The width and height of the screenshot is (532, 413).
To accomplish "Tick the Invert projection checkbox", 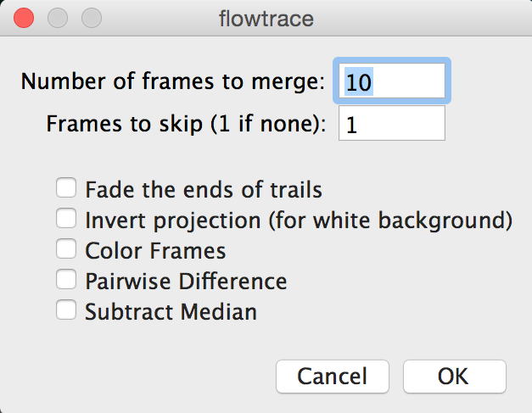I will 66,218.
